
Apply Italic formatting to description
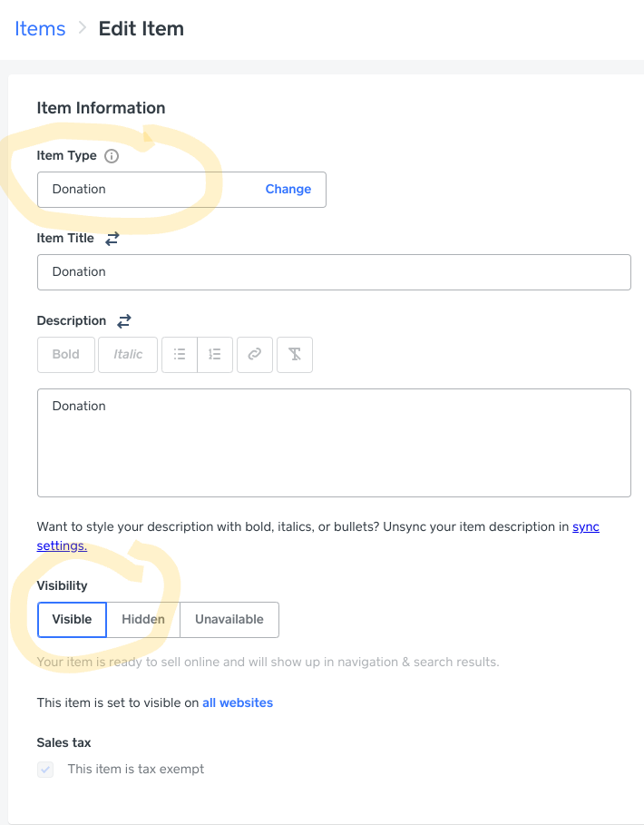tap(128, 355)
